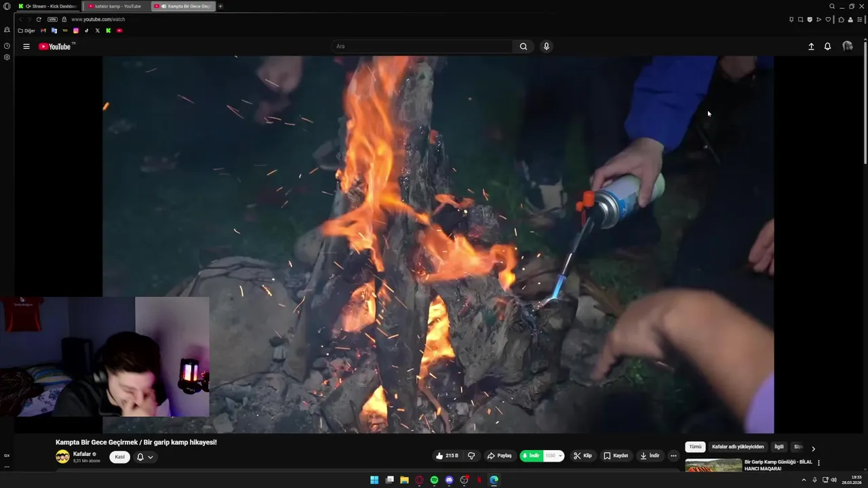Open the browser Easy Setup menu icon
This screenshot has width=868, height=488.
(859, 20)
